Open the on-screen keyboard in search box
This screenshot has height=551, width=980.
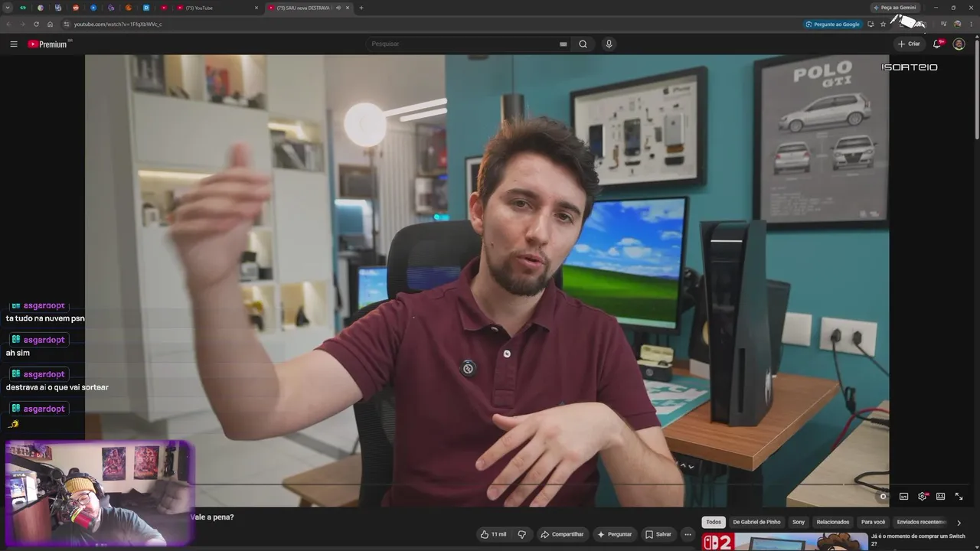click(563, 44)
